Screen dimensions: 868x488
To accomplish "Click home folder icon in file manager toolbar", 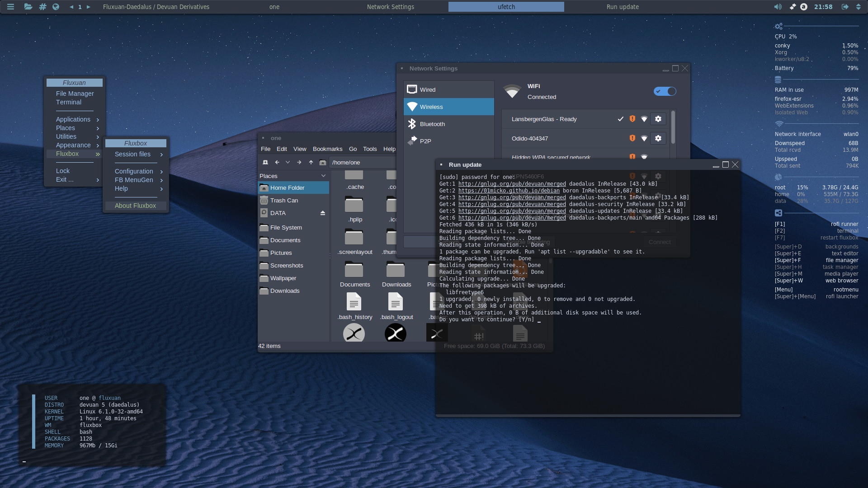I will [322, 162].
